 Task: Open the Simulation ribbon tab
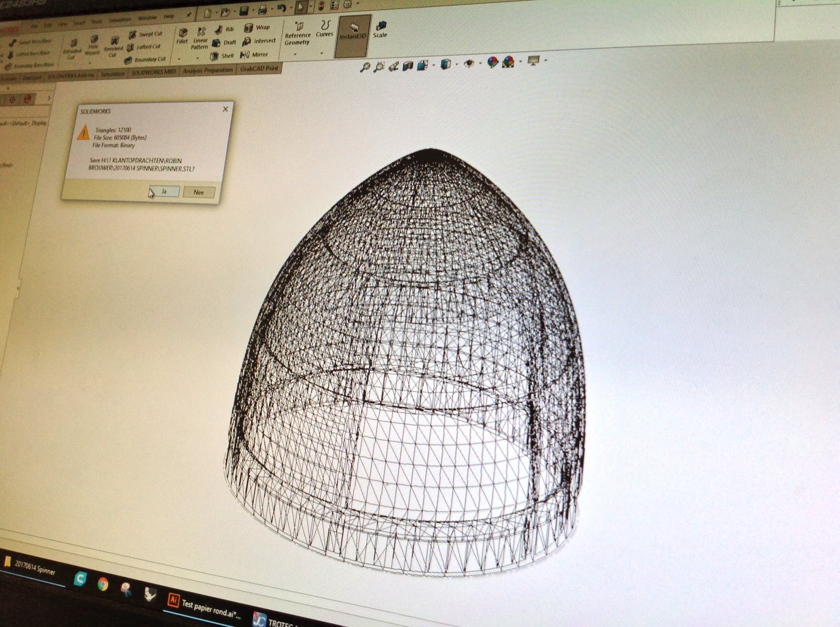(x=113, y=74)
